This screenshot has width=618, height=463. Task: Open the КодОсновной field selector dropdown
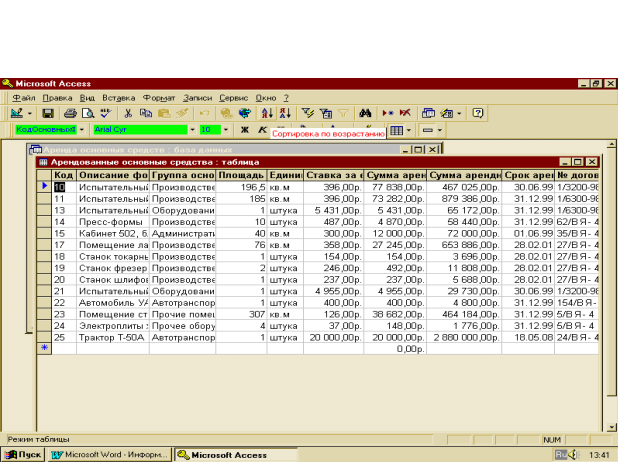click(x=82, y=130)
